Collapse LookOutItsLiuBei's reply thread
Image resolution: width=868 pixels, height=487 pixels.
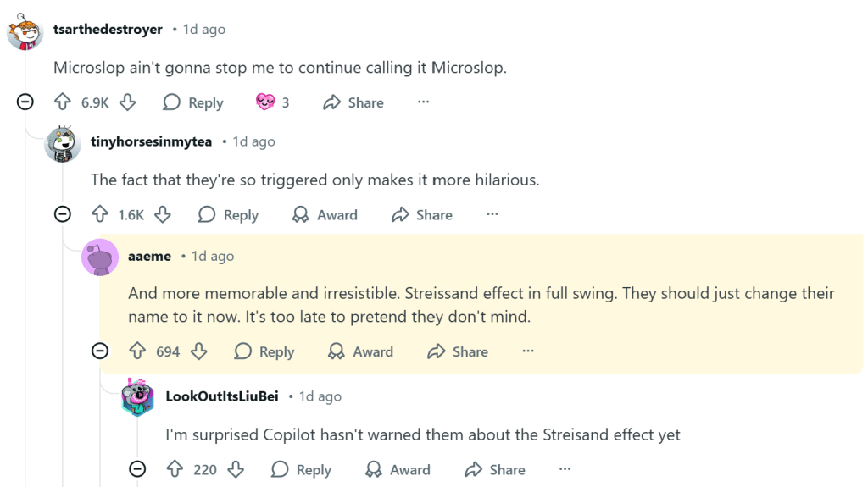coord(137,469)
